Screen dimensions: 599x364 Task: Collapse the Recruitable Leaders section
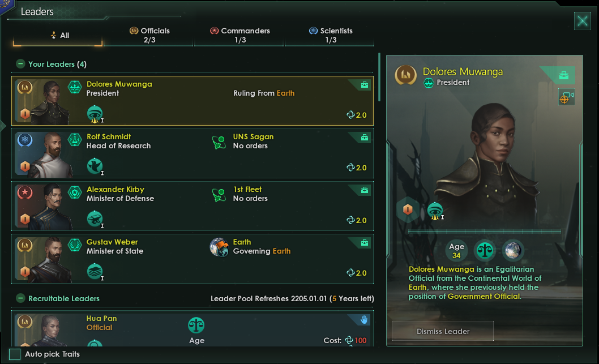coord(20,298)
